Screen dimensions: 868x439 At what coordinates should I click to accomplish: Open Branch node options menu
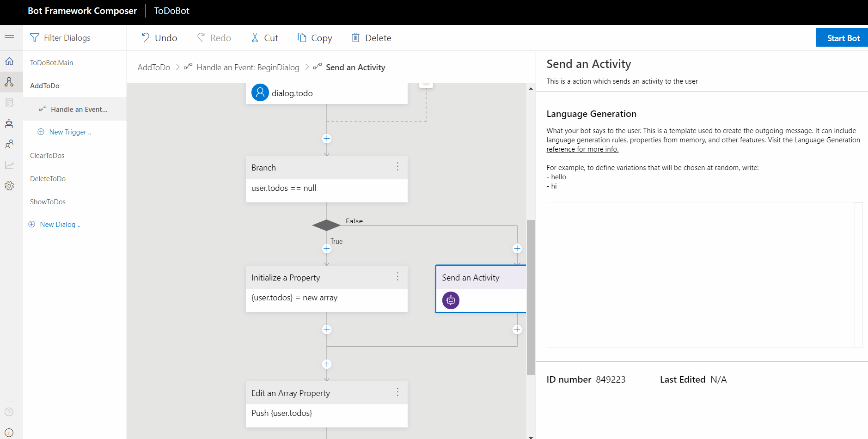coord(397,167)
